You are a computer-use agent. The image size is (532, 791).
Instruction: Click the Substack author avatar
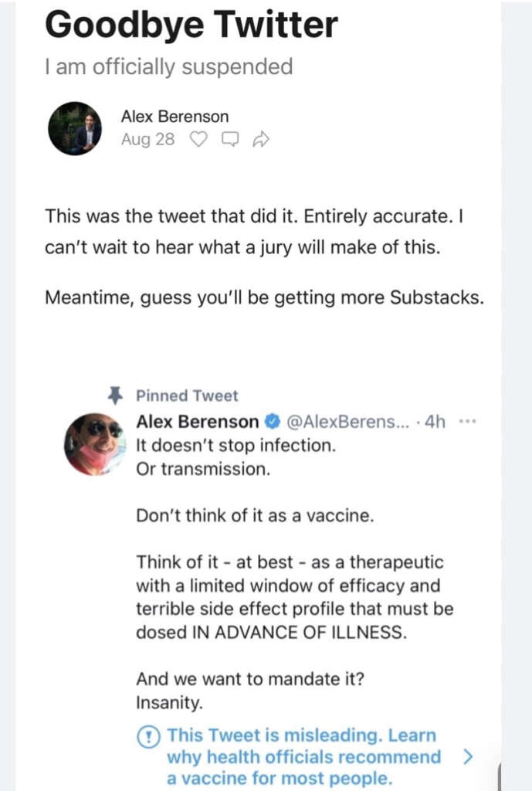[75, 128]
